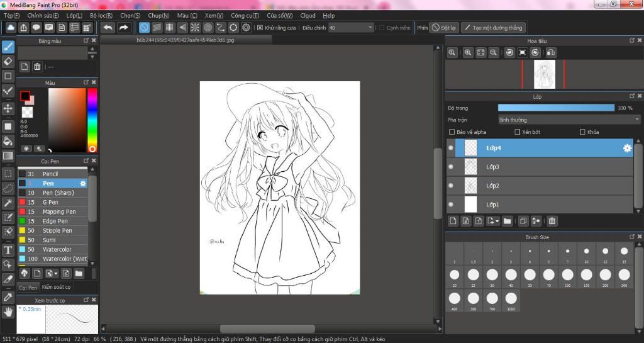The image size is (644, 343).
Task: Enable Bảo vệ alpha checkbox
Action: click(452, 132)
